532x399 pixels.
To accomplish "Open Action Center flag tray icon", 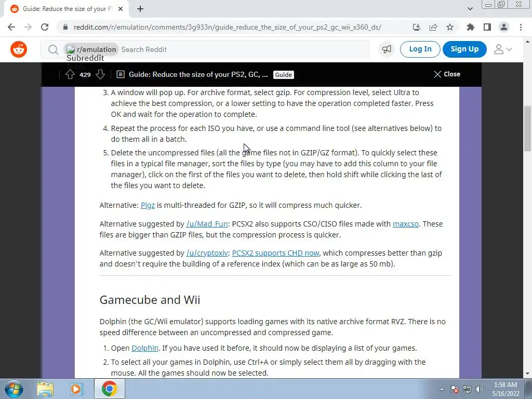I will pos(454,389).
